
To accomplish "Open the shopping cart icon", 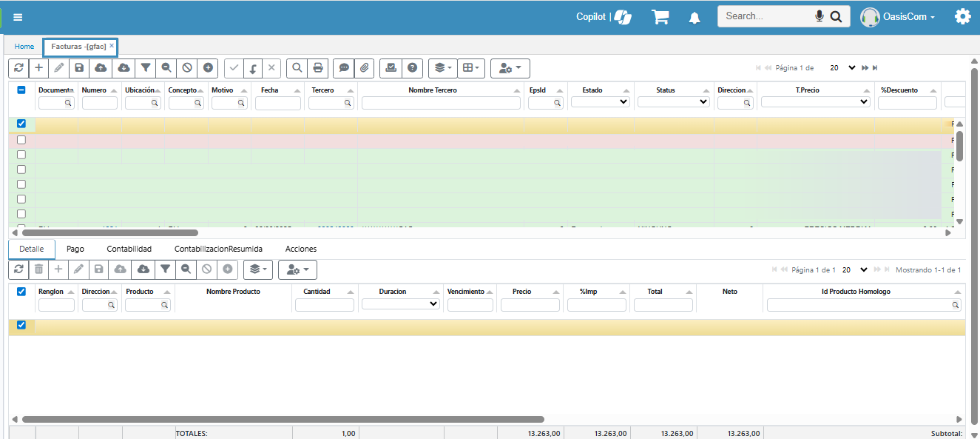I will click(x=660, y=17).
